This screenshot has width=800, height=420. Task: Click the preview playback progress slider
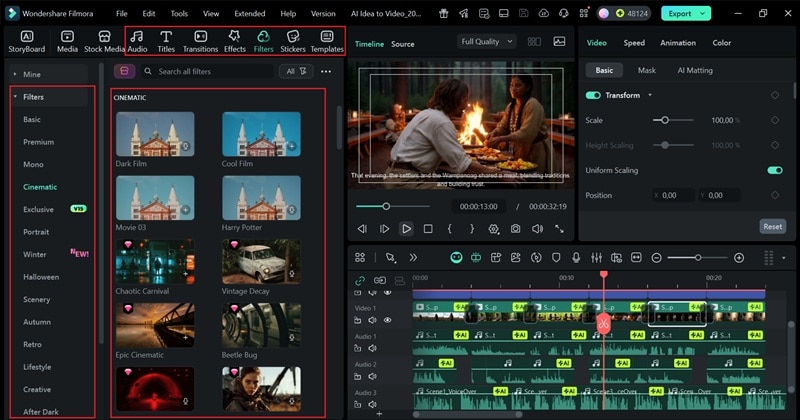point(393,206)
